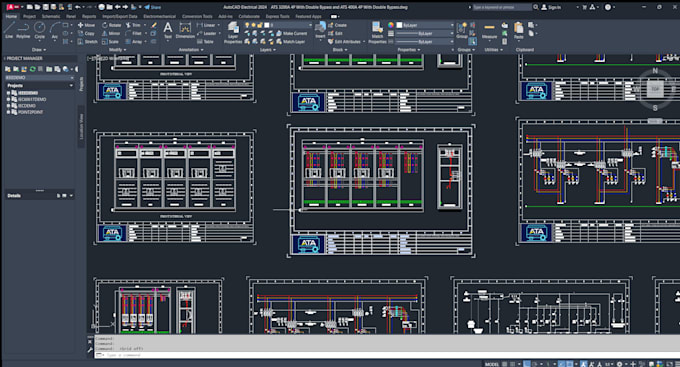The image size is (680, 367).
Task: Expand the first project tree node
Action: tap(8, 93)
